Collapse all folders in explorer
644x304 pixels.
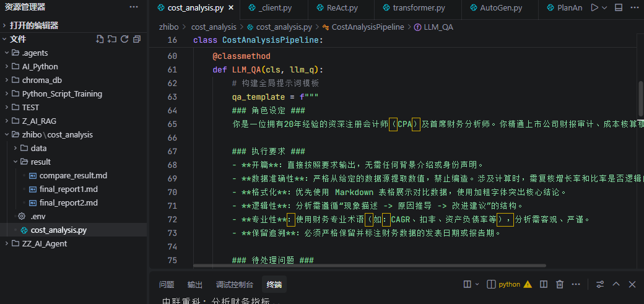137,39
